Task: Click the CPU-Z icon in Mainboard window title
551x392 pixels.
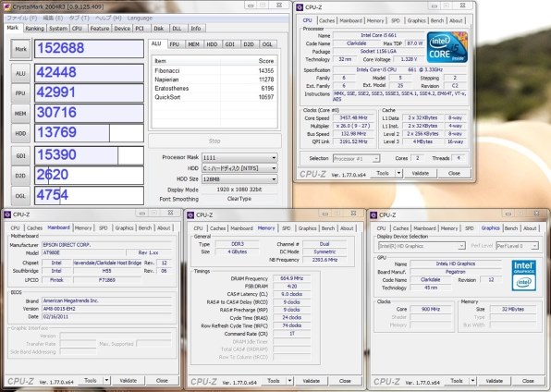Action: [7, 214]
